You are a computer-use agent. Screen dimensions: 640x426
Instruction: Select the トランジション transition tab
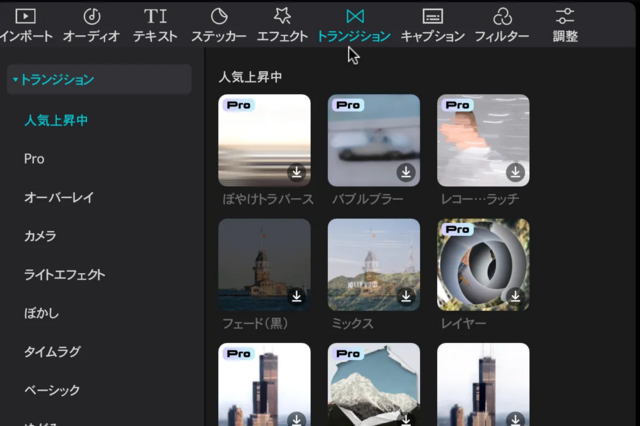pos(354,25)
